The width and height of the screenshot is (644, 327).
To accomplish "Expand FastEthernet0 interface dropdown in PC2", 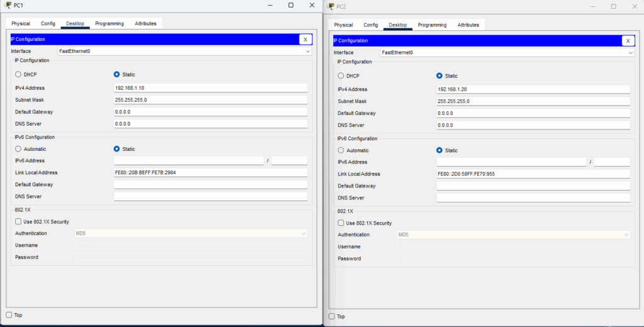I will pyautogui.click(x=630, y=53).
